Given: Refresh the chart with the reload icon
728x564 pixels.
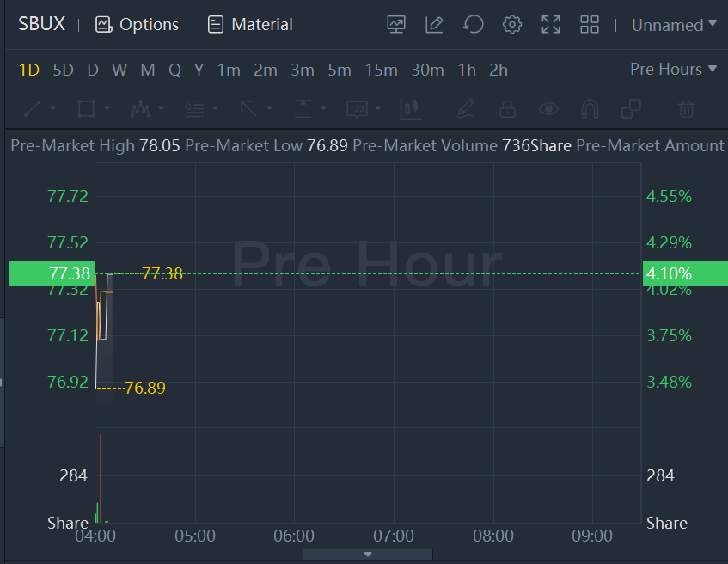Looking at the screenshot, I should coord(474,25).
